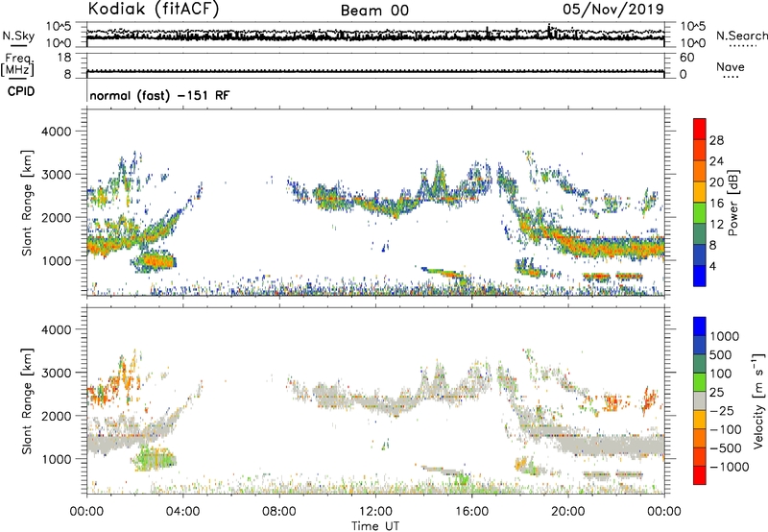768x532 pixels.
Task: Click the '08:00' time axis tick
Action: click(x=279, y=512)
